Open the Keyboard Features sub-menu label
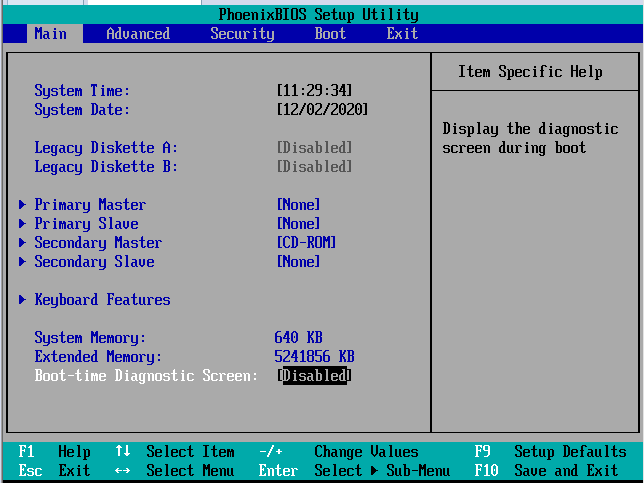The height and width of the screenshot is (483, 644). (102, 299)
